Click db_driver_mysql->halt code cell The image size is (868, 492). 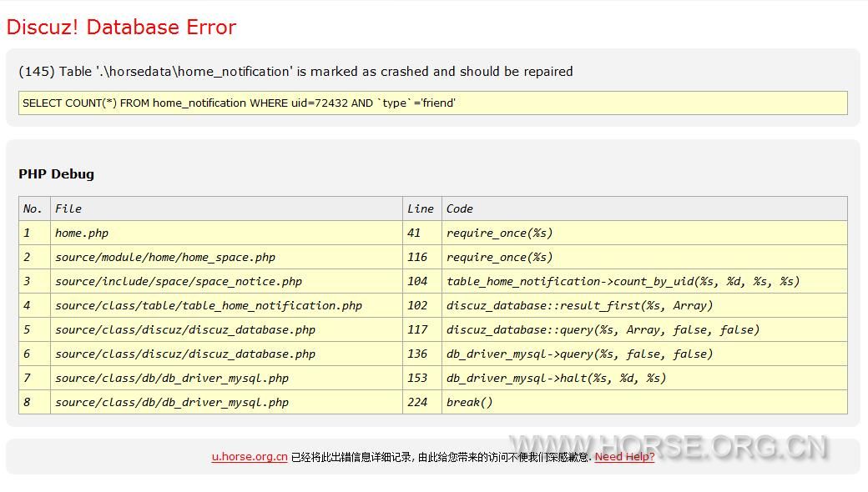tap(645, 378)
